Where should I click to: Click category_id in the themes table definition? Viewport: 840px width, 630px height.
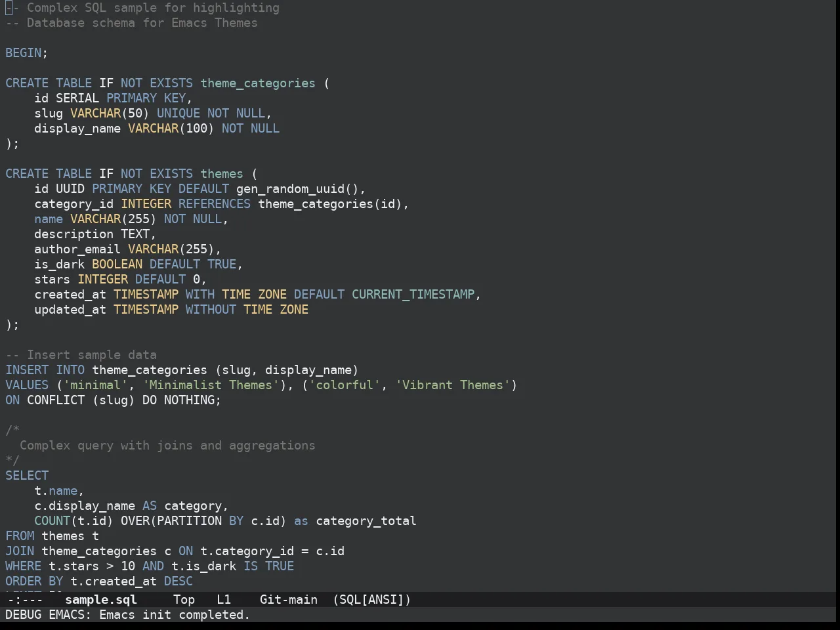click(74, 203)
